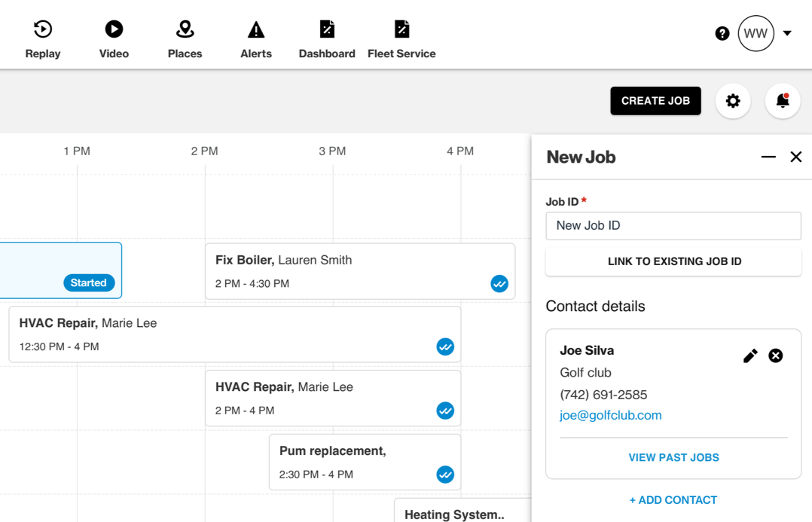812x522 pixels.
Task: Open the Replay icon
Action: coord(42,29)
